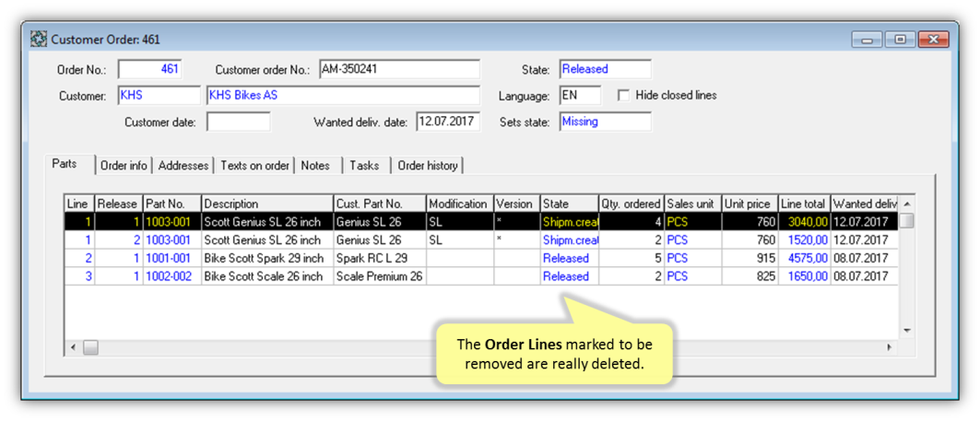This screenshot has height=421, width=980.
Task: Maximize the Customer Order window
Action: click(x=900, y=40)
